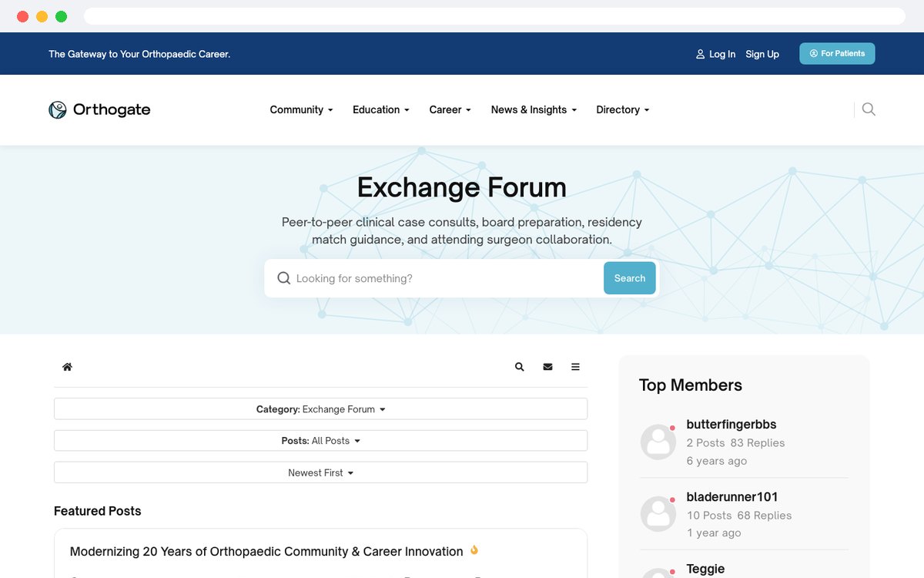
Task: Click the user icon beside Log In
Action: coord(700,54)
